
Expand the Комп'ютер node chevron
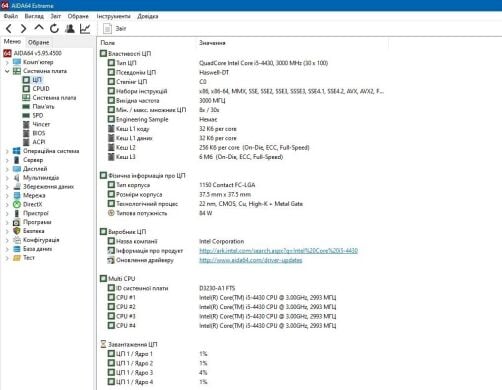click(7, 62)
